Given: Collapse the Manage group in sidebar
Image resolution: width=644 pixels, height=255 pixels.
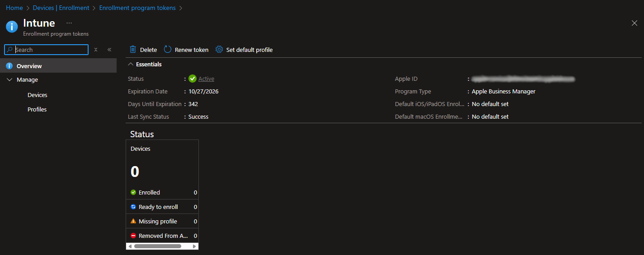Looking at the screenshot, I should (10, 80).
